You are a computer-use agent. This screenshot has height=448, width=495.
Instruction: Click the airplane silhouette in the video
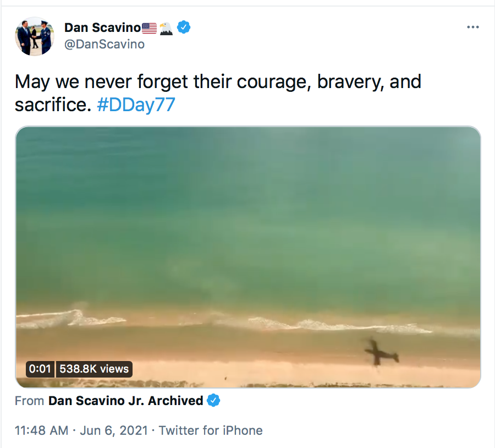381,352
